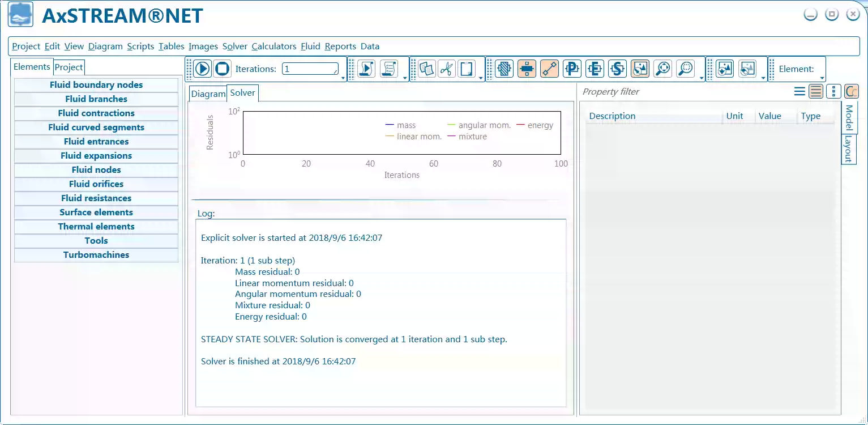Paste using the clipboard icon
The height and width of the screenshot is (425, 868).
[467, 69]
